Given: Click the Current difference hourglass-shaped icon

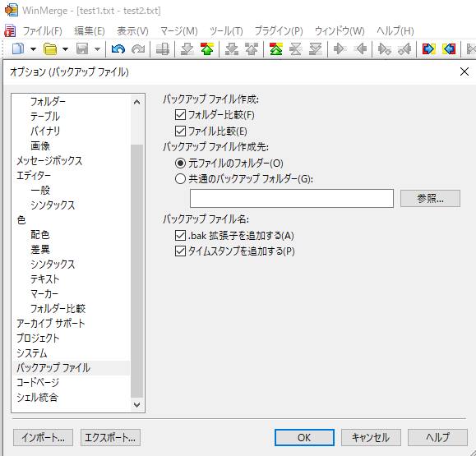Looking at the screenshot, I should 296,48.
